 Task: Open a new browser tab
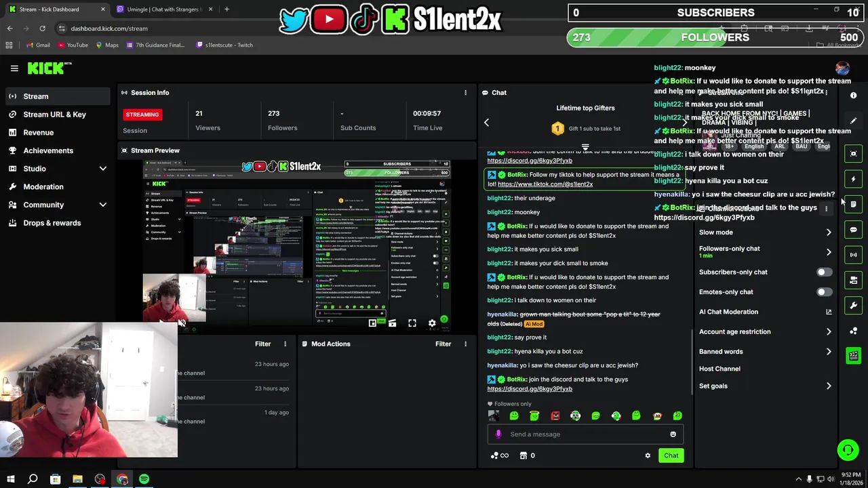click(x=226, y=9)
